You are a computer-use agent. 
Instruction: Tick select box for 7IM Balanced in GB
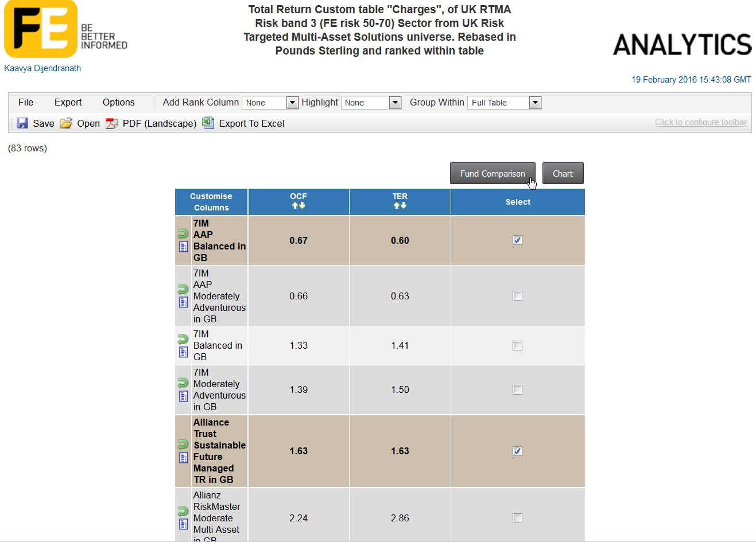coord(517,346)
